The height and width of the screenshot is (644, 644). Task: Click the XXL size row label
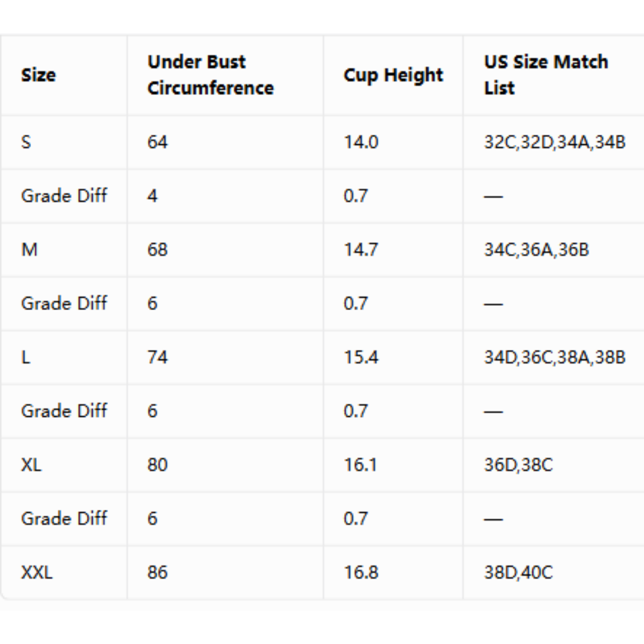coord(37,572)
